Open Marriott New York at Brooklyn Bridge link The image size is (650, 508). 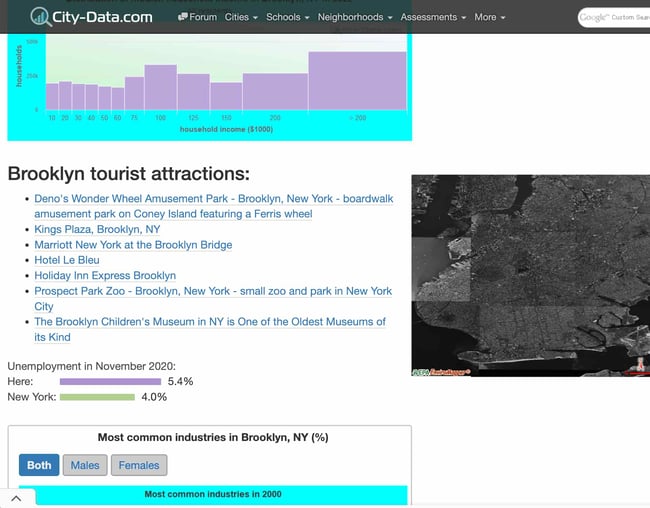133,245
